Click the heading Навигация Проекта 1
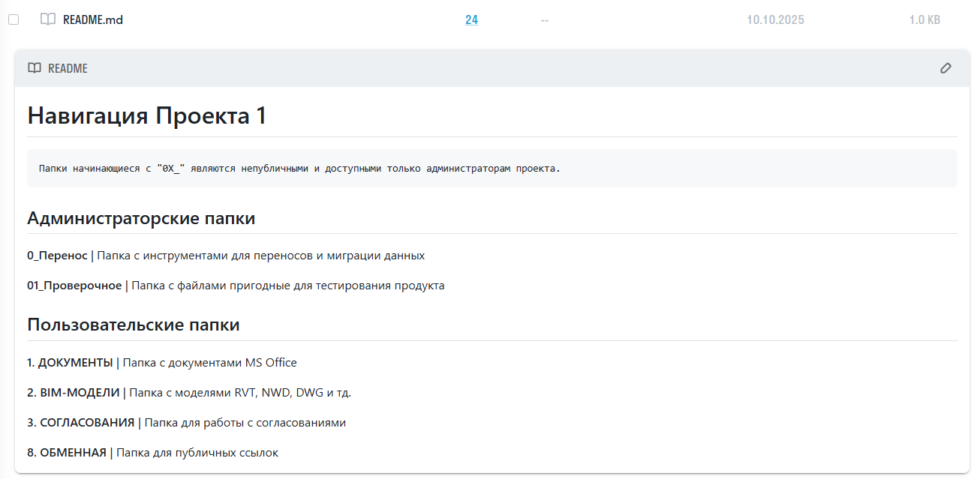980x479 pixels. pos(147,115)
